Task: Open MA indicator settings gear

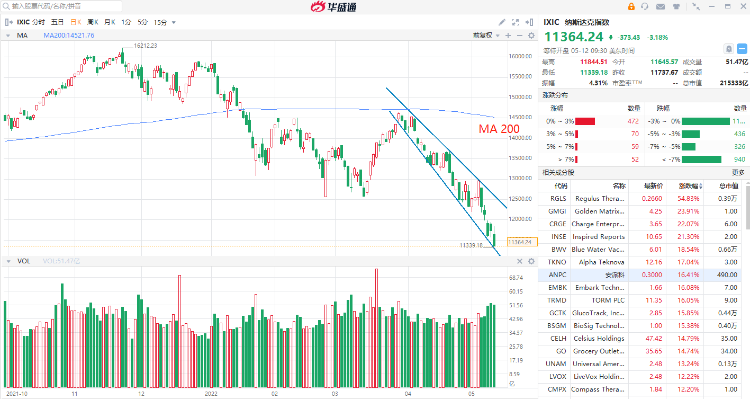Action: click(x=531, y=35)
